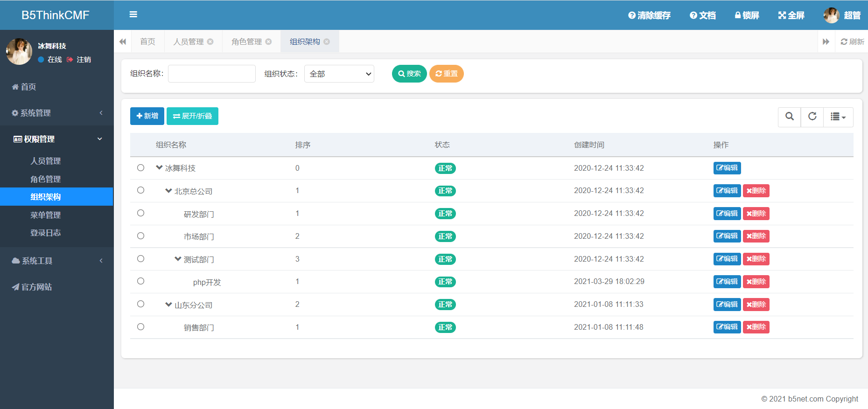Click the 新增 add button
Viewport: 868px width, 409px height.
click(147, 116)
